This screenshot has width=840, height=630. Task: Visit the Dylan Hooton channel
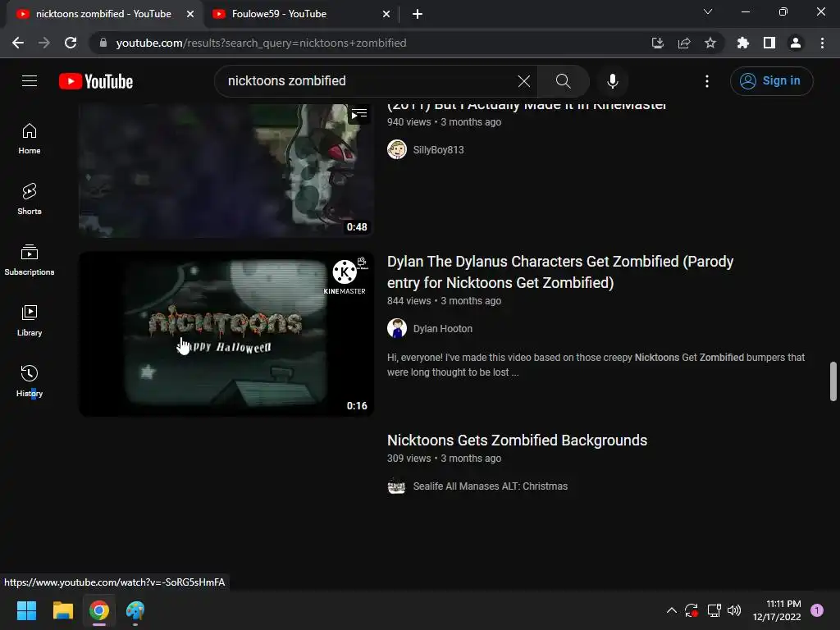click(x=442, y=328)
